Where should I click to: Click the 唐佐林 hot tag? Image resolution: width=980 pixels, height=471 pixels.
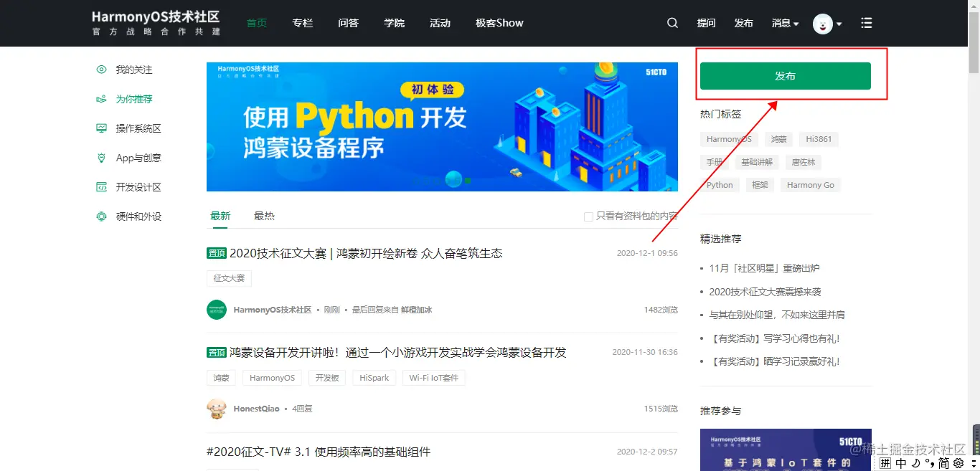804,162
